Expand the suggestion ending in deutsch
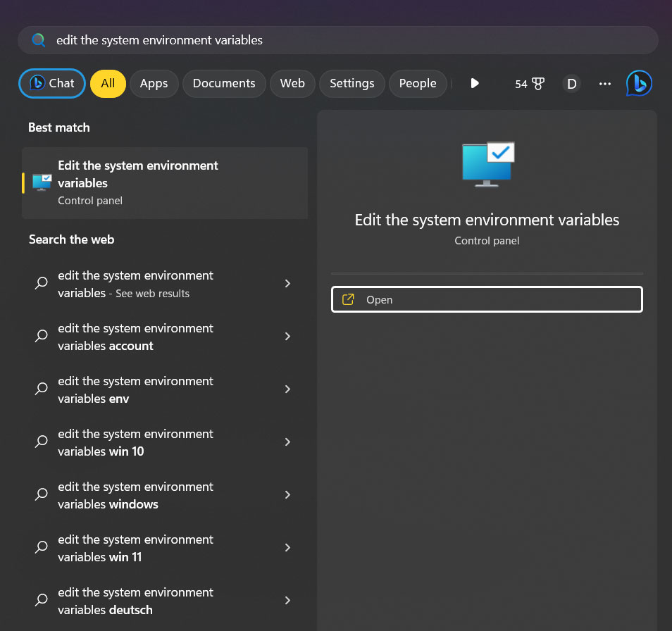672x631 pixels. point(287,600)
